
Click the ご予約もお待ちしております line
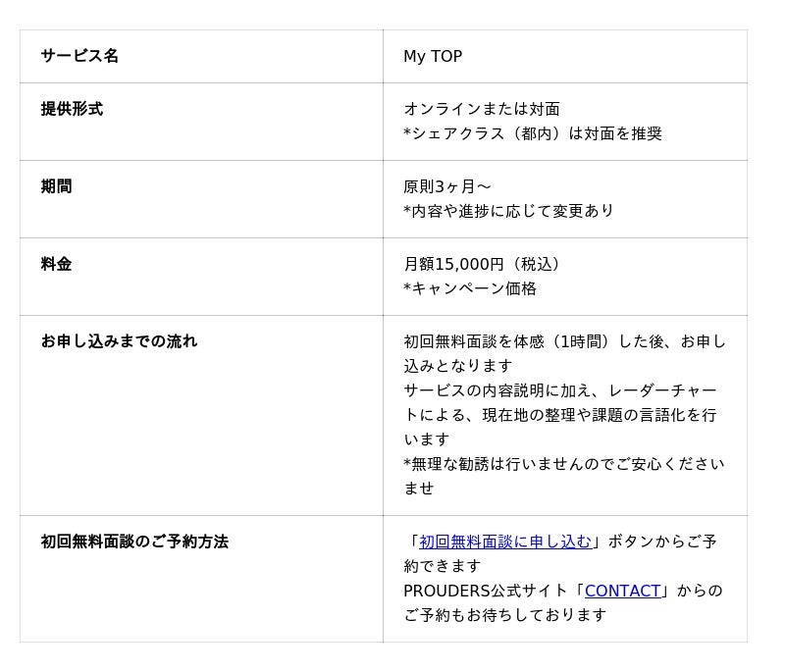point(505,615)
